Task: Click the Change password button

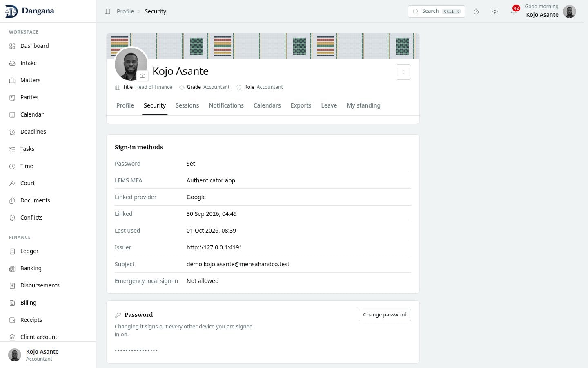Action: point(385,315)
